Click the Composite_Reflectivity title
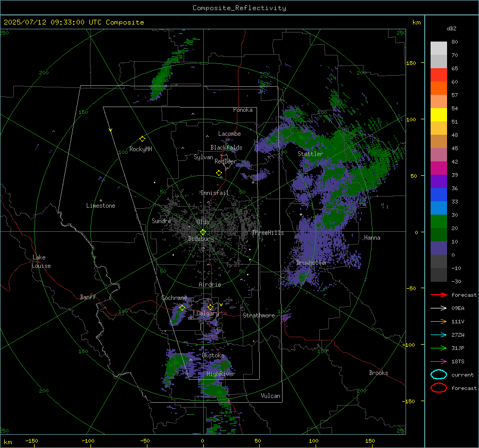Viewport: 479px width, 448px height. 240,8
